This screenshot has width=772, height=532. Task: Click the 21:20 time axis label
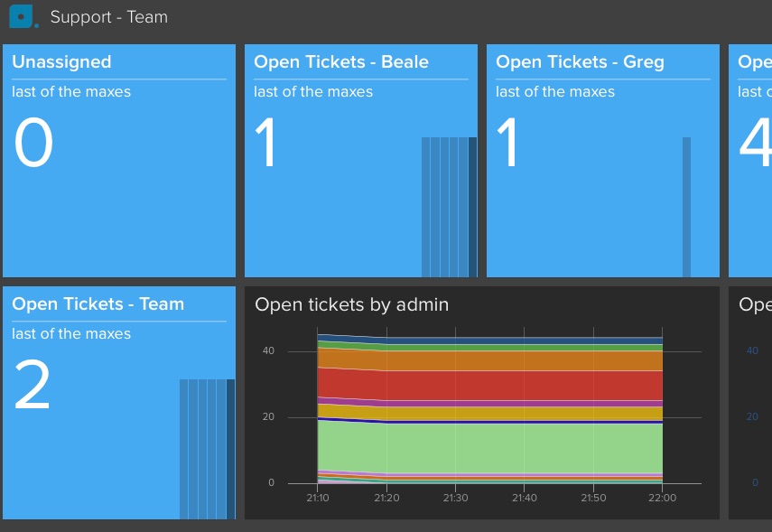tap(386, 498)
